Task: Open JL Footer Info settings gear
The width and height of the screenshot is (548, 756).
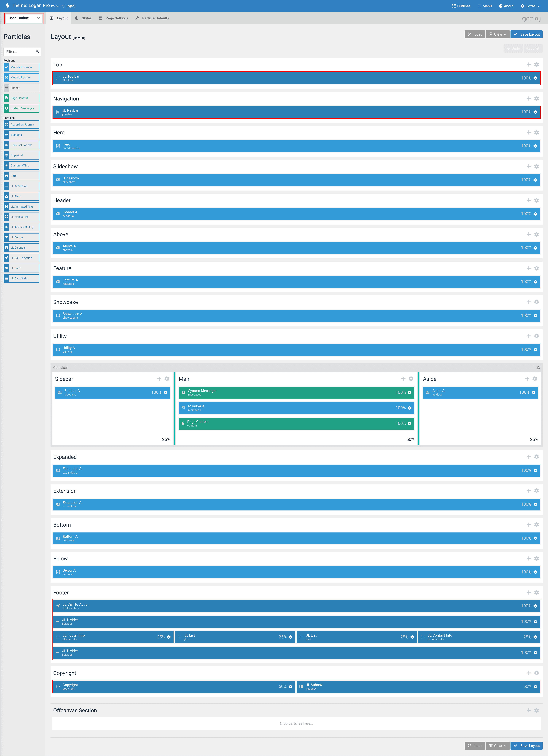Action: 169,637
